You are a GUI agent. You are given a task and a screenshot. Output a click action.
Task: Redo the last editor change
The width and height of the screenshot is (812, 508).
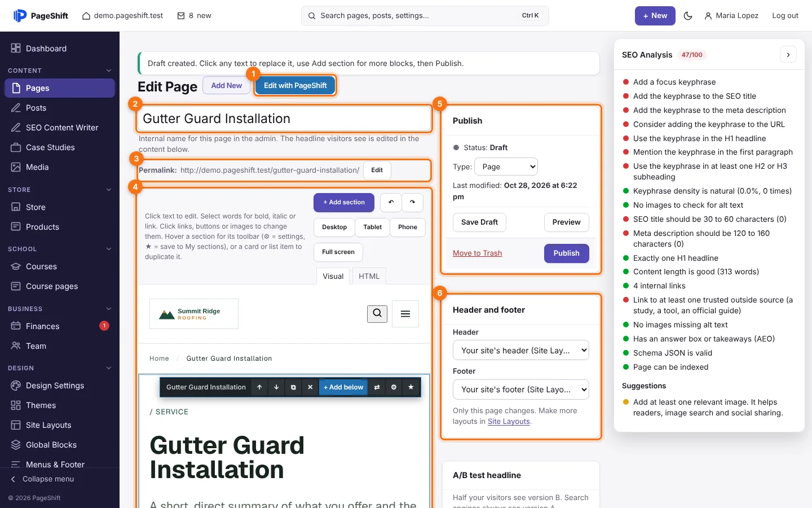(x=412, y=202)
